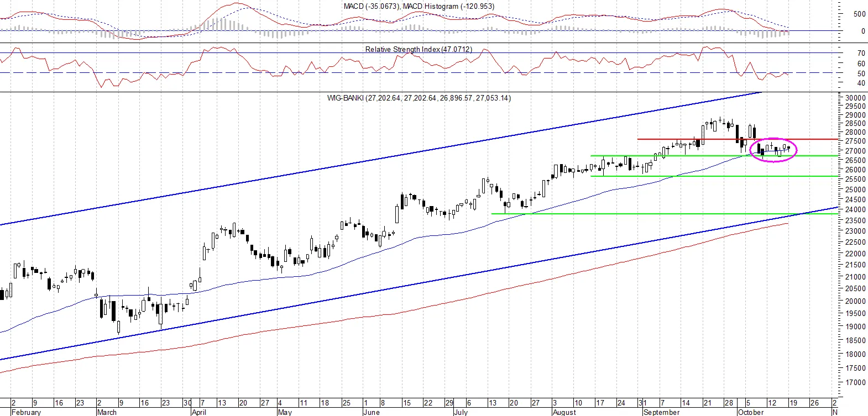Click the MACD indicator title text
This screenshot has width=868, height=416.
pos(419,6)
